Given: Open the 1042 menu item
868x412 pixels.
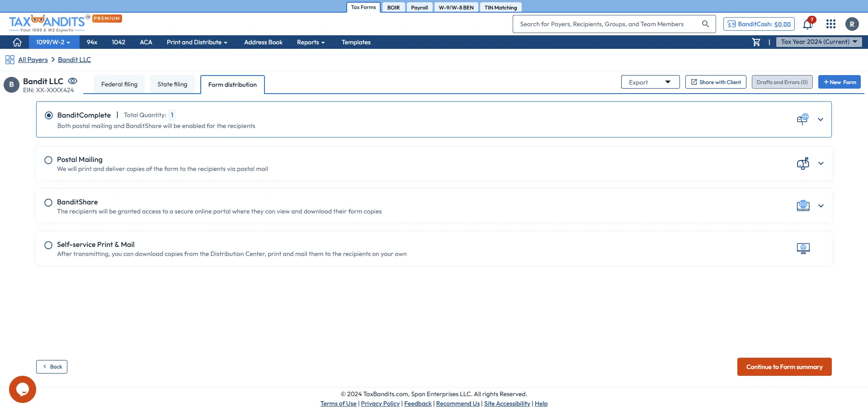Looking at the screenshot, I should pyautogui.click(x=118, y=42).
